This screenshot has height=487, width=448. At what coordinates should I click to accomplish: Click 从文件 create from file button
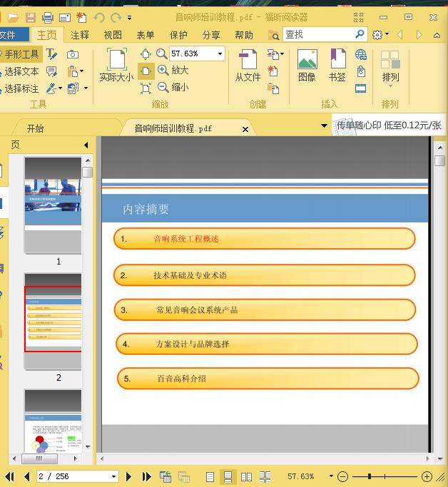tap(248, 65)
